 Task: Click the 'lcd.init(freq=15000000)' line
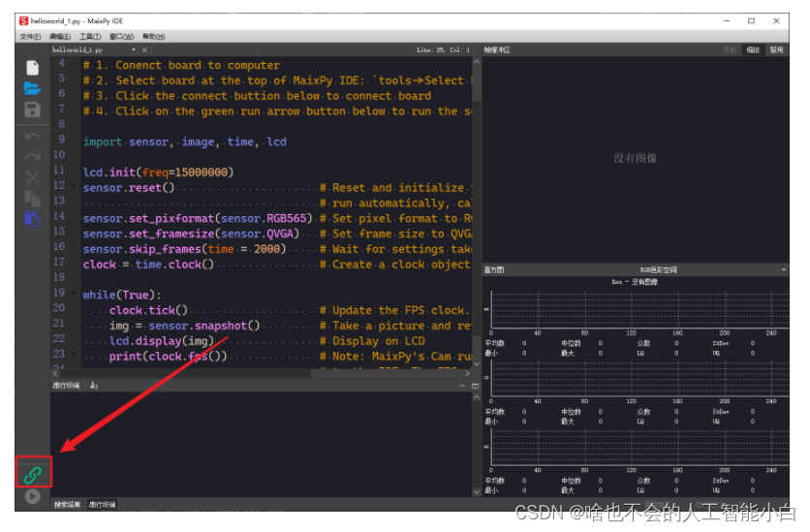click(x=158, y=172)
